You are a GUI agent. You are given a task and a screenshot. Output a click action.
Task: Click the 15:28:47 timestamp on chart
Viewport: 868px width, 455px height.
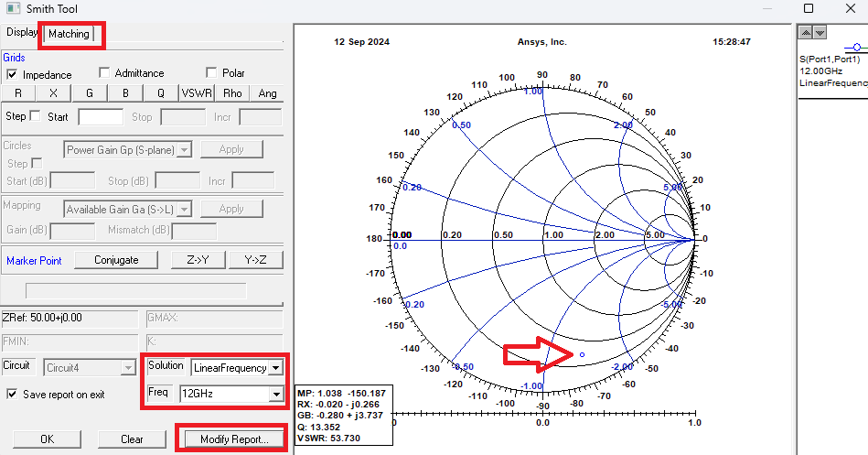point(732,41)
